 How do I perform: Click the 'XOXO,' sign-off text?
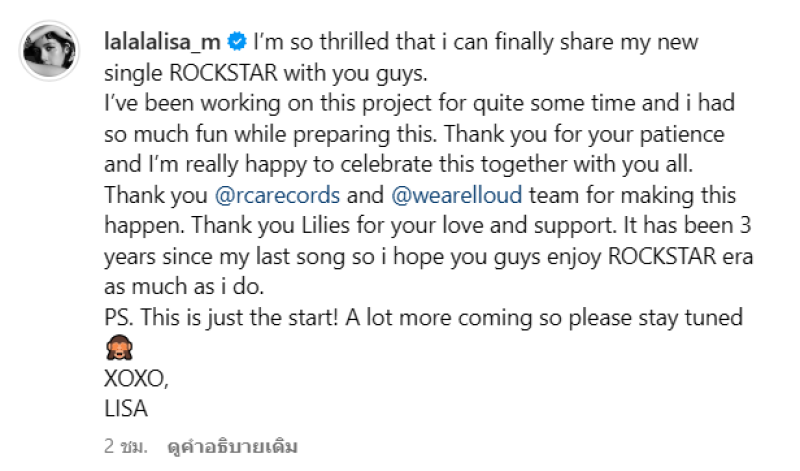point(131,380)
